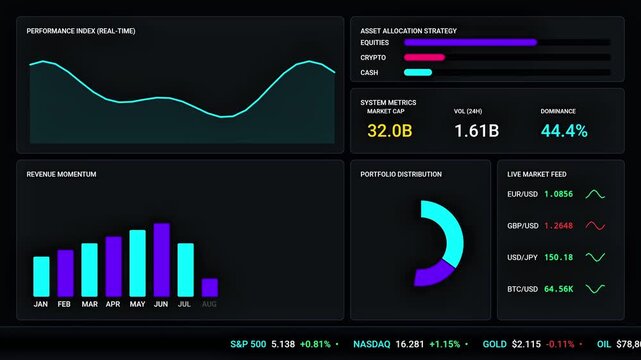Click the APR revenue bar

tap(114, 266)
